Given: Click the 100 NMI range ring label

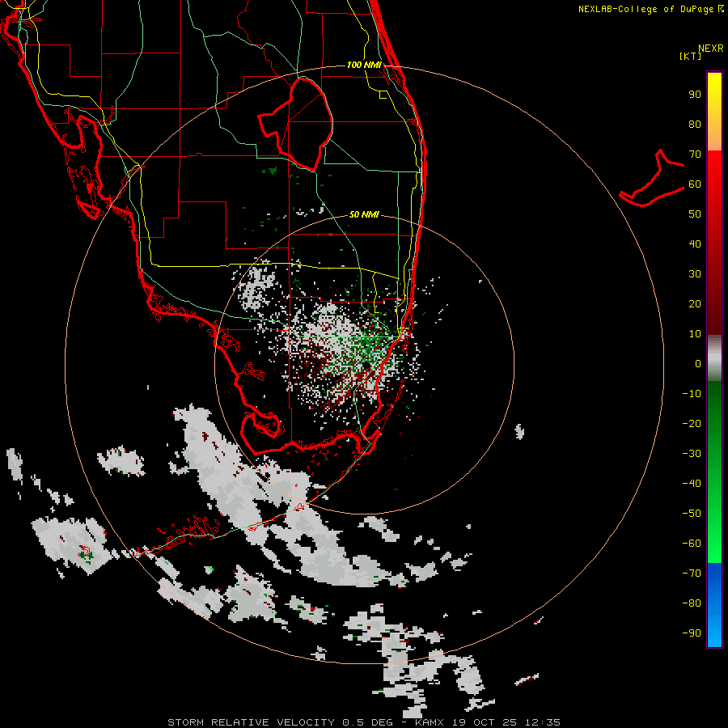Looking at the screenshot, I should click(364, 65).
